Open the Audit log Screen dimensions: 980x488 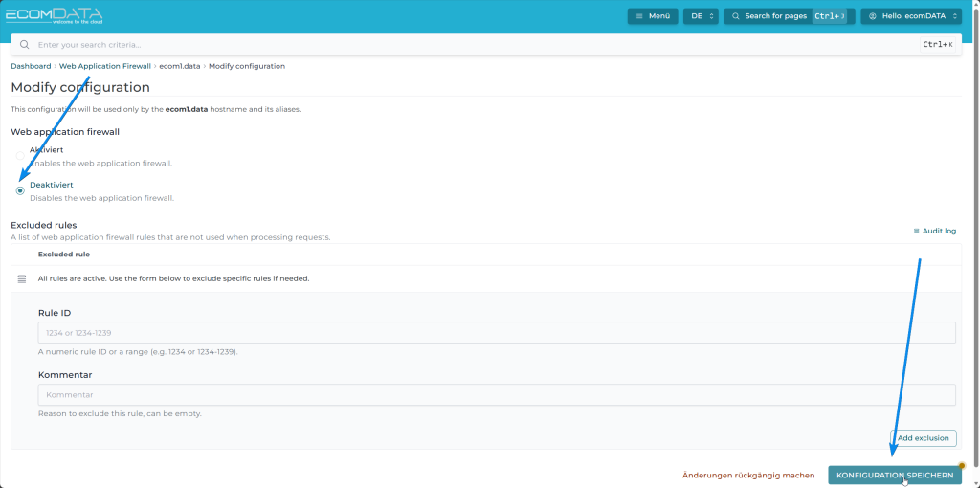pos(934,231)
